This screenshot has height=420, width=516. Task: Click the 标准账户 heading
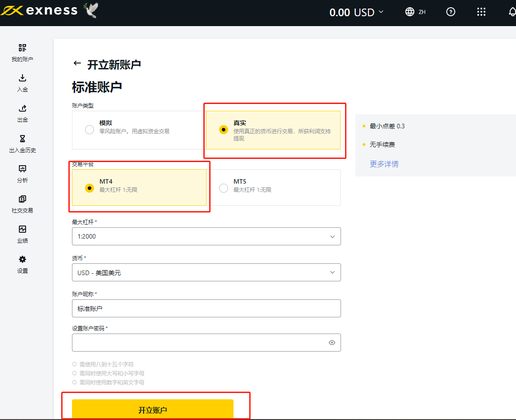click(97, 87)
